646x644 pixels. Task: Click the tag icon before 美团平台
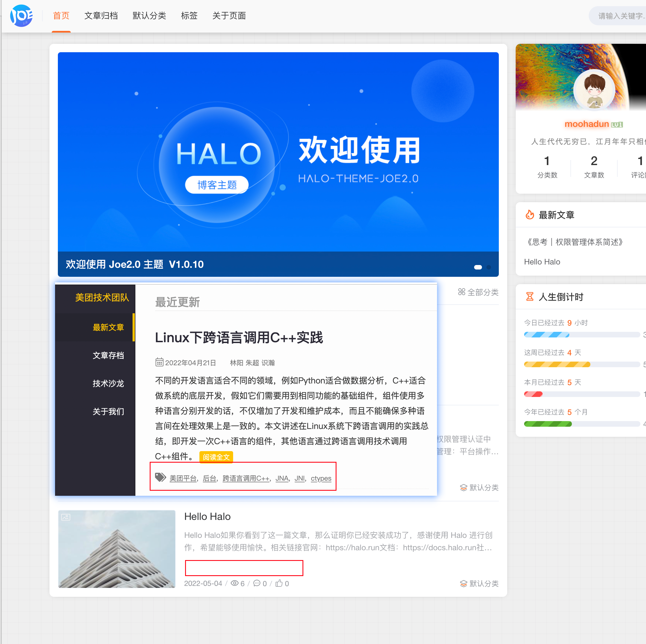coord(160,477)
